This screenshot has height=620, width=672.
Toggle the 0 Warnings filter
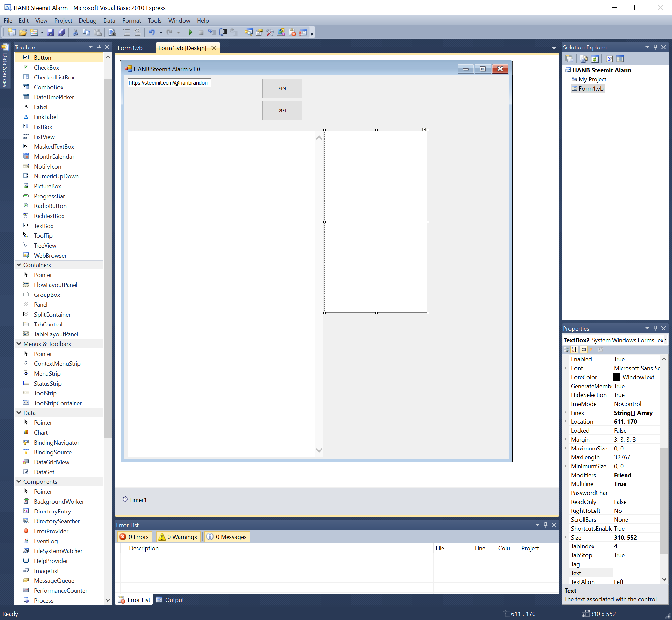178,537
